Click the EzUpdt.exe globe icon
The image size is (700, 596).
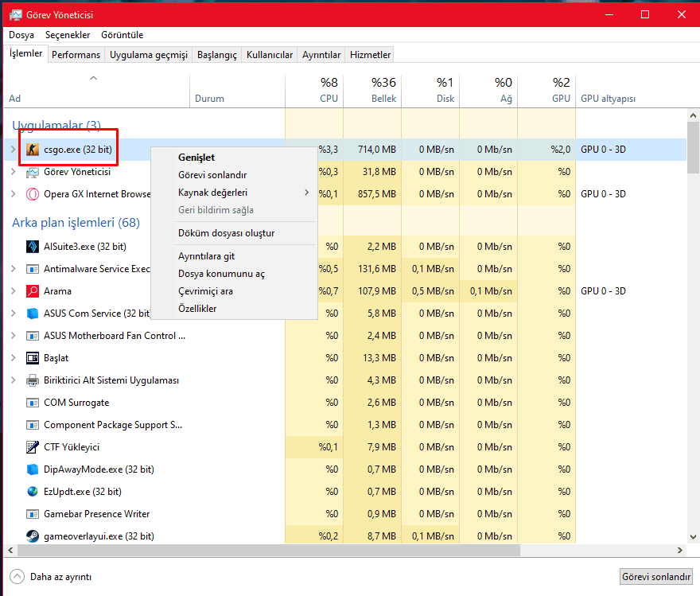click(33, 492)
